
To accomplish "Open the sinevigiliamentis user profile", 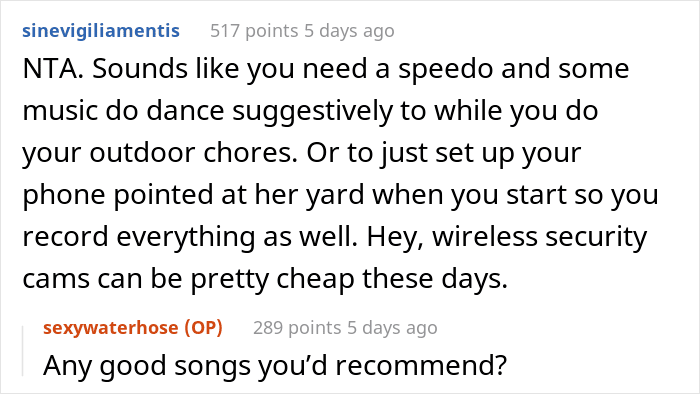I will 101,31.
